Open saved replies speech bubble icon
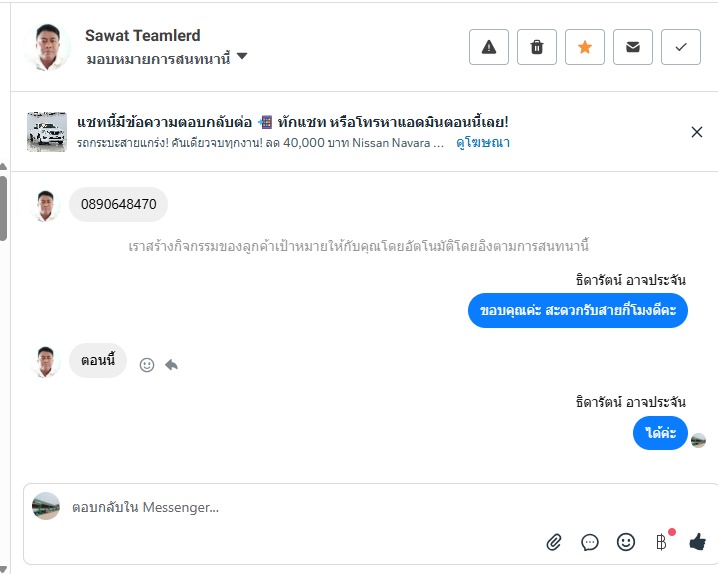The height and width of the screenshot is (574, 718). pyautogui.click(x=590, y=542)
